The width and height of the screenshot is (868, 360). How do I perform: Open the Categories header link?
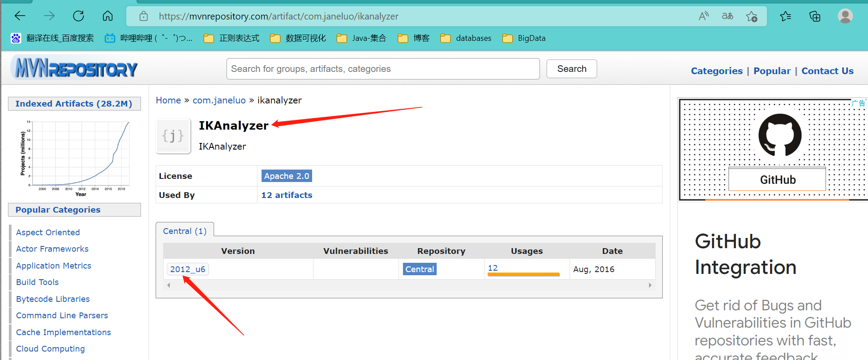pyautogui.click(x=716, y=71)
